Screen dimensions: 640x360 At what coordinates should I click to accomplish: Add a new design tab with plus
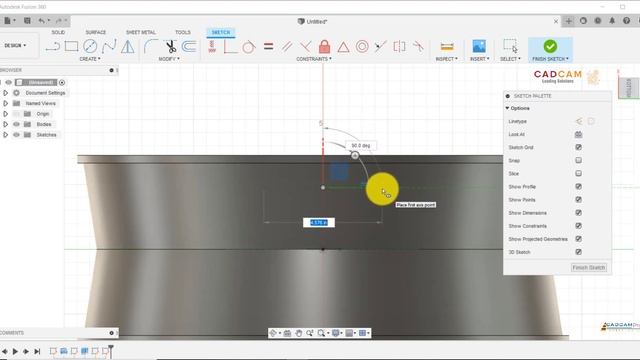tap(569, 21)
